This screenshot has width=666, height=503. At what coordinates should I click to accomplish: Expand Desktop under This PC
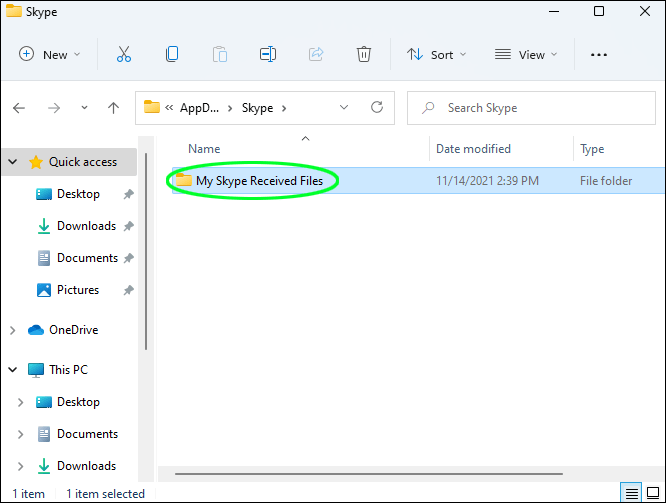20,402
